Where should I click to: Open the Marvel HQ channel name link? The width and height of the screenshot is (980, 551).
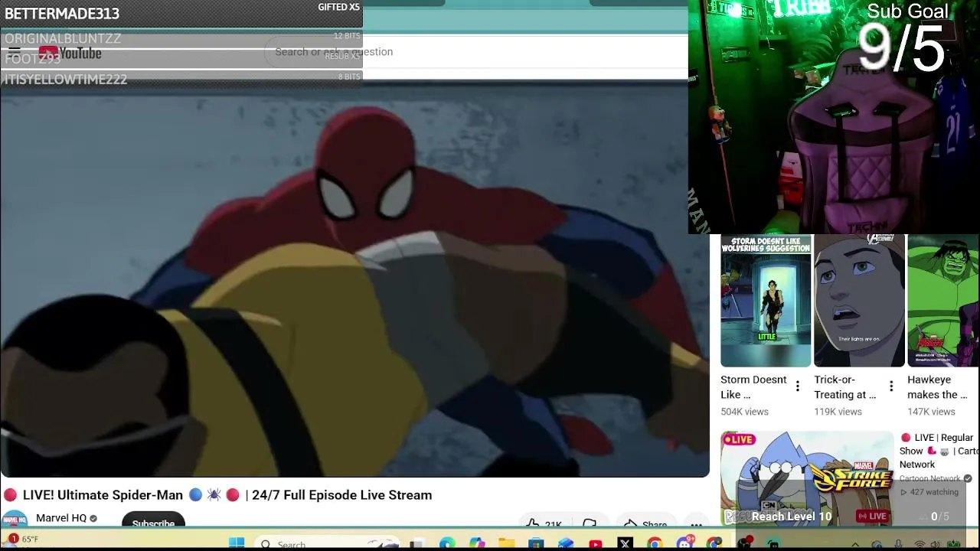[x=61, y=518]
